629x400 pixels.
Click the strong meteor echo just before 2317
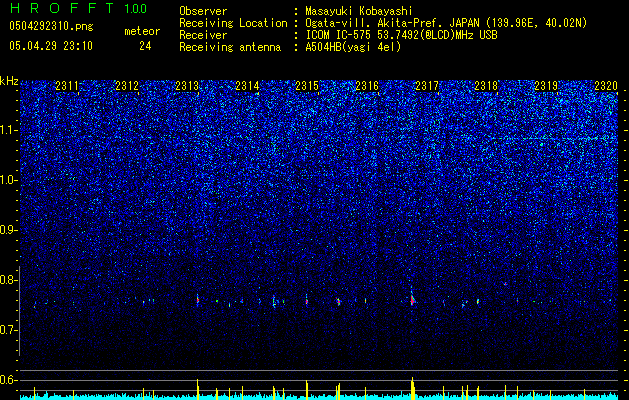click(412, 298)
